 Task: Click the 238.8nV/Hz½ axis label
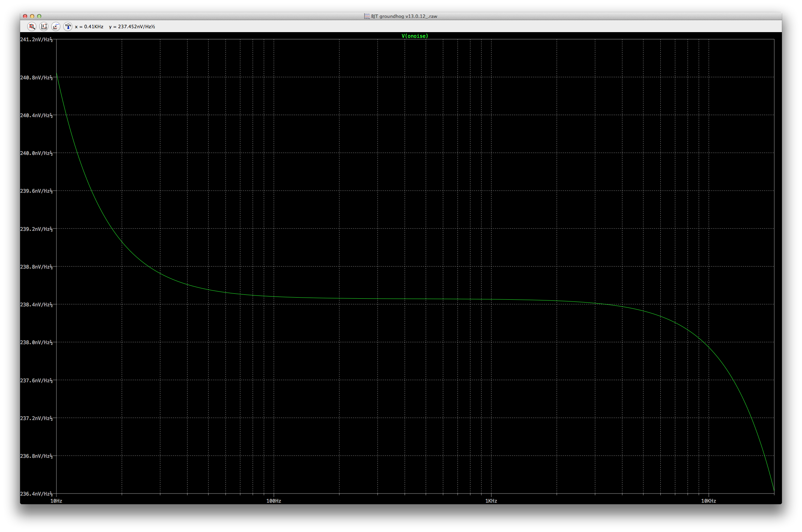pos(36,267)
